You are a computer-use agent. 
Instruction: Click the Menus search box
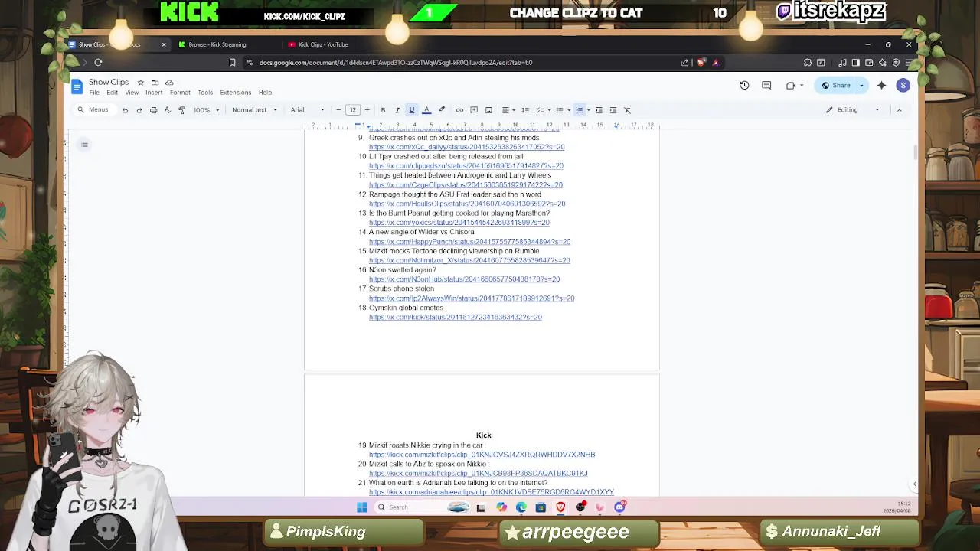pyautogui.click(x=93, y=110)
